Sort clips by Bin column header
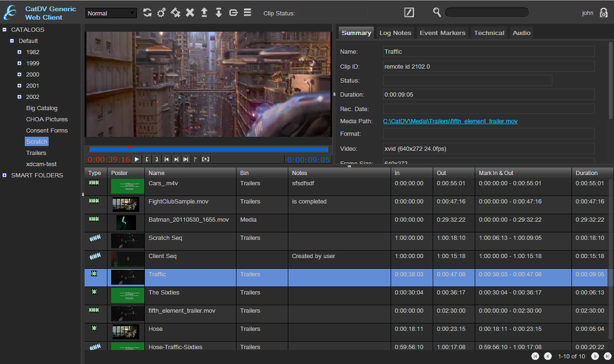 point(262,173)
